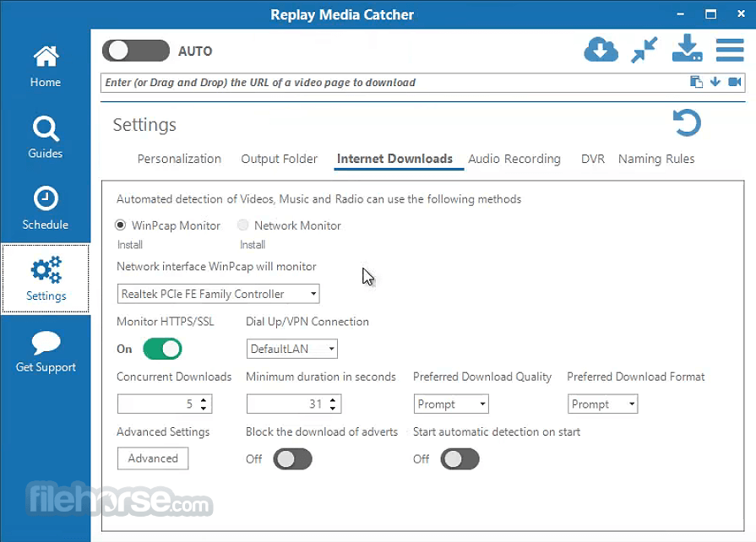Decrease Minimum duration in seconds
Image resolution: width=756 pixels, height=542 pixels.
point(333,409)
